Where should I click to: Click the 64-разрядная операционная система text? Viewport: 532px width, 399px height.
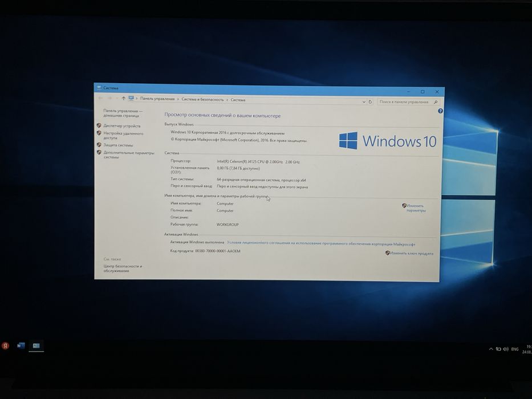point(261,180)
